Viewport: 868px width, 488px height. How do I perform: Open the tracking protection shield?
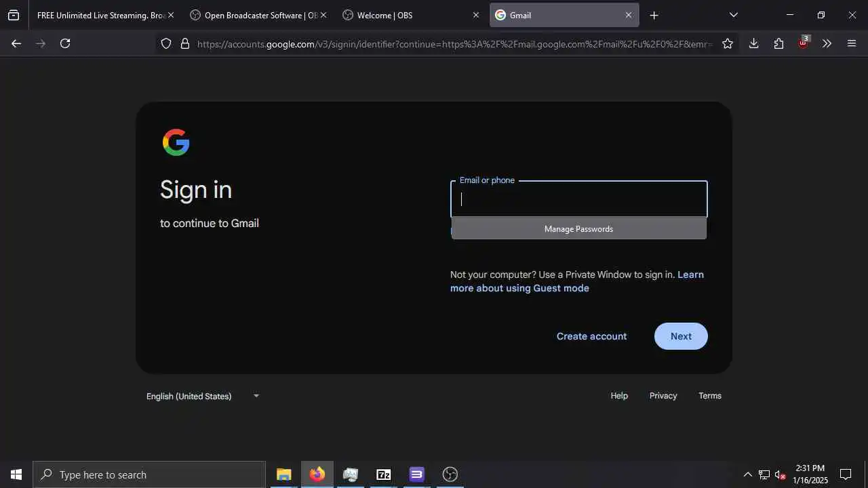[x=166, y=43]
